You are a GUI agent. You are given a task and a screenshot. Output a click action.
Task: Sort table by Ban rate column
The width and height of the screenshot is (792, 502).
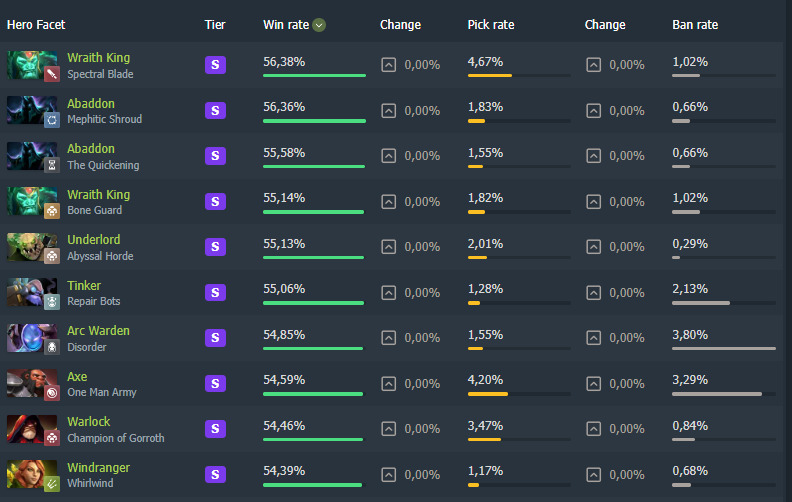695,25
